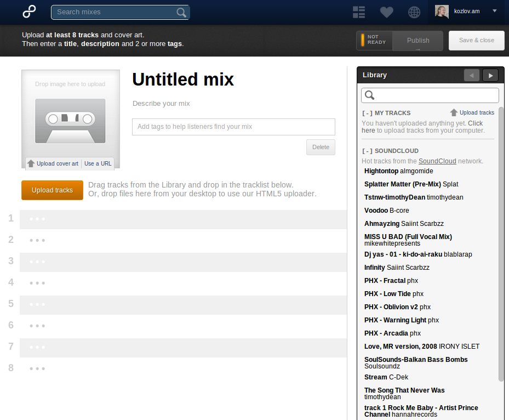
Task: Click the globe icon in the header
Action: (414, 12)
